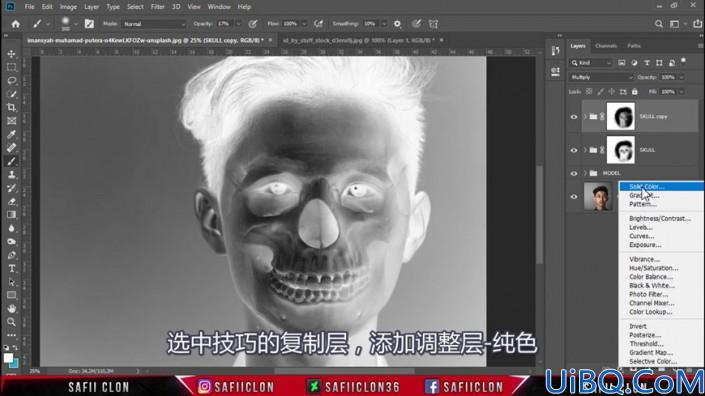
Task: Click the layer Opacity value field
Action: [668, 77]
